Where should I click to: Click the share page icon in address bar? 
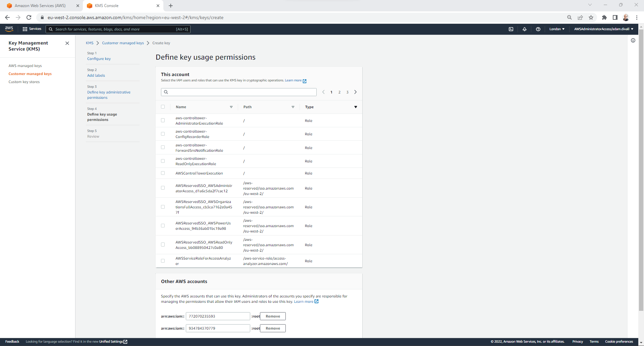point(580,17)
